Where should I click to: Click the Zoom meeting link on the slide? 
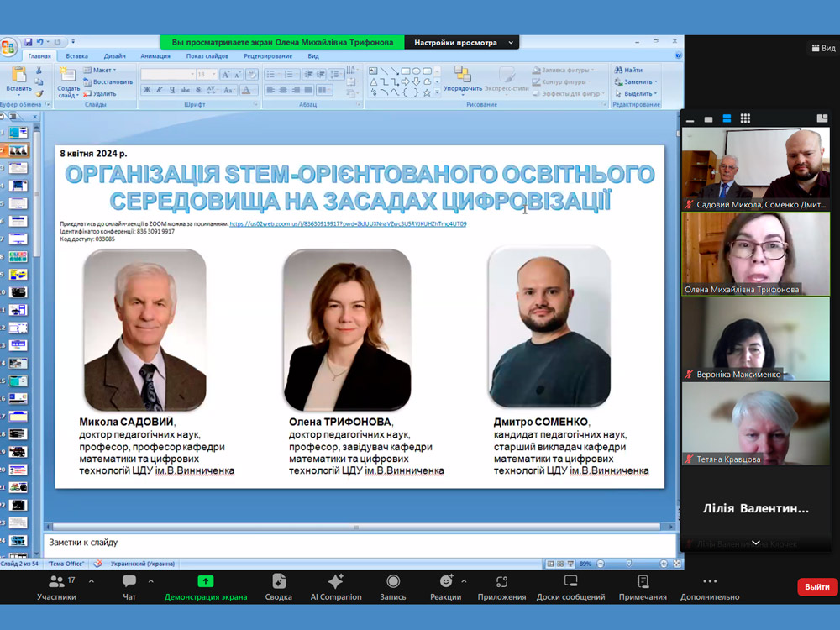[348, 224]
